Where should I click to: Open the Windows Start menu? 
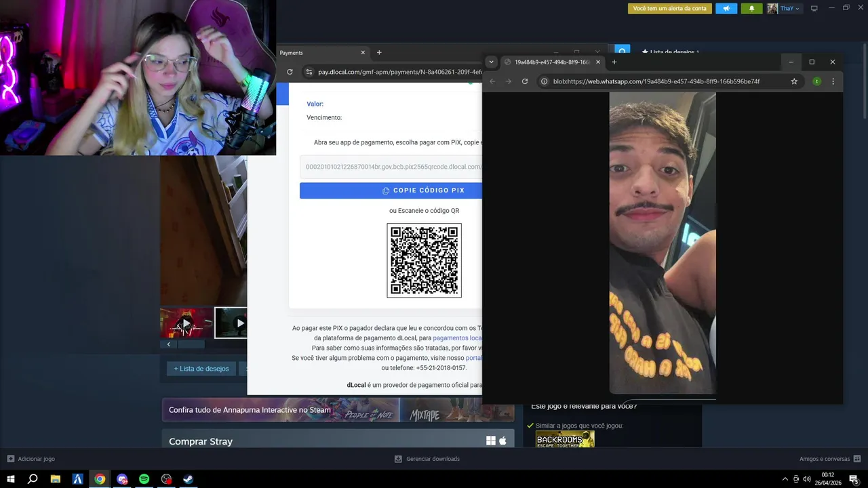tap(10, 479)
